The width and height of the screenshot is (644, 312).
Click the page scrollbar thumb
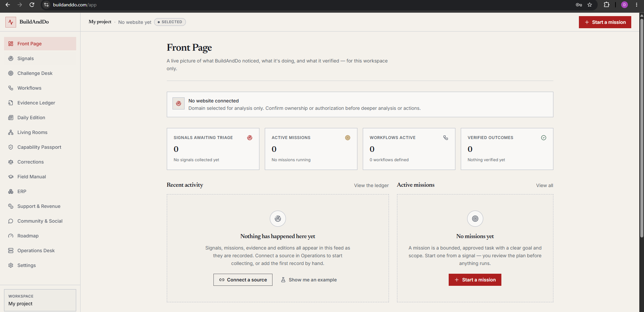(642, 128)
